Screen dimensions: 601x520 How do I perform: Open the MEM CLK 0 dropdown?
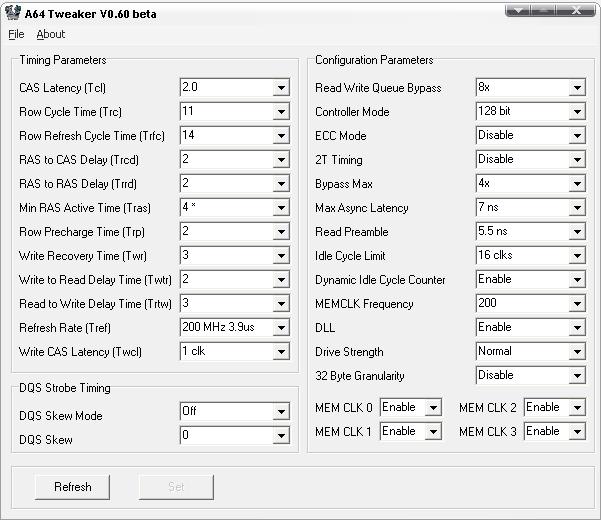click(x=411, y=407)
